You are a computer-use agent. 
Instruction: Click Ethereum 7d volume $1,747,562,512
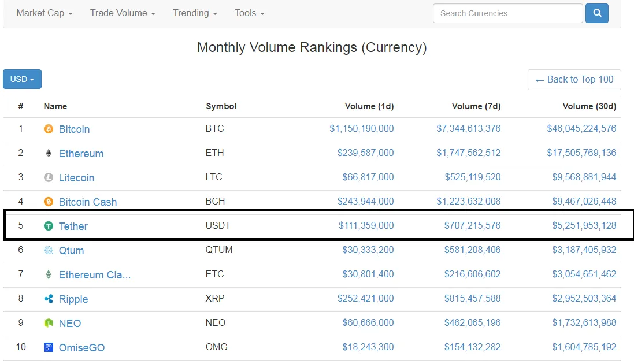pos(468,153)
